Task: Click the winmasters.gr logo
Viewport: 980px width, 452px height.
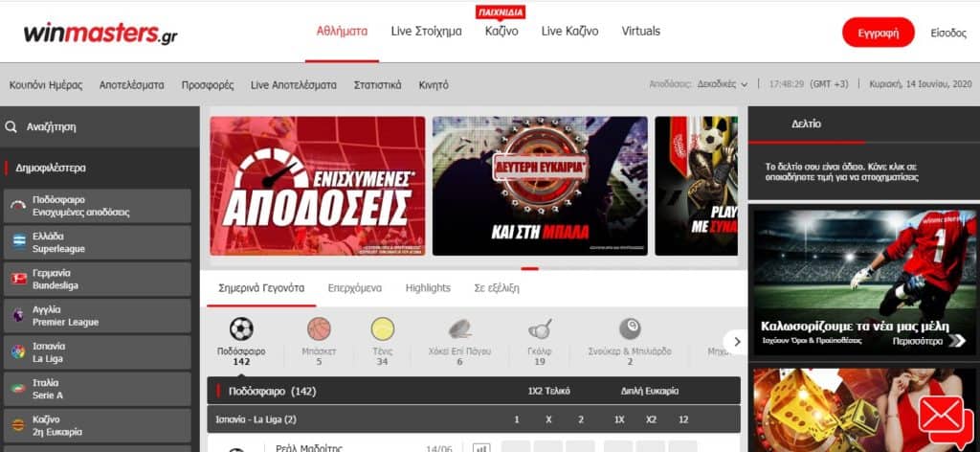Action: (x=100, y=34)
